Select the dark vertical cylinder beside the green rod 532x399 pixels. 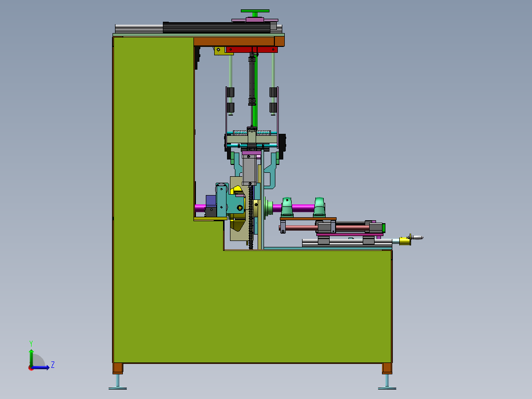point(252,79)
